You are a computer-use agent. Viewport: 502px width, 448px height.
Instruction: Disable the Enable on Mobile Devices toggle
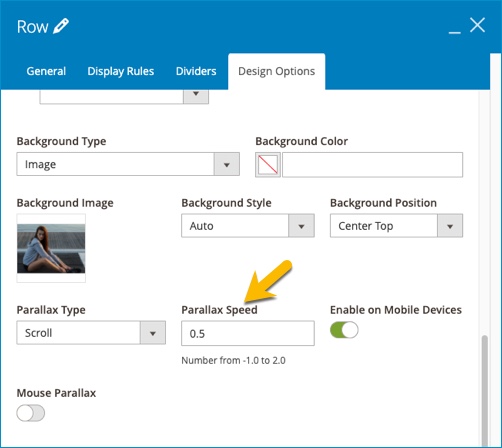click(x=344, y=330)
